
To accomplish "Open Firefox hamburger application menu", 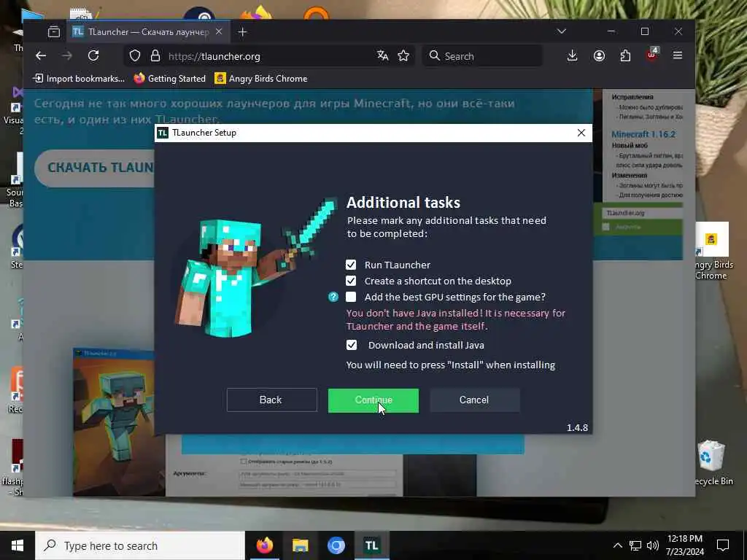I will [x=678, y=55].
